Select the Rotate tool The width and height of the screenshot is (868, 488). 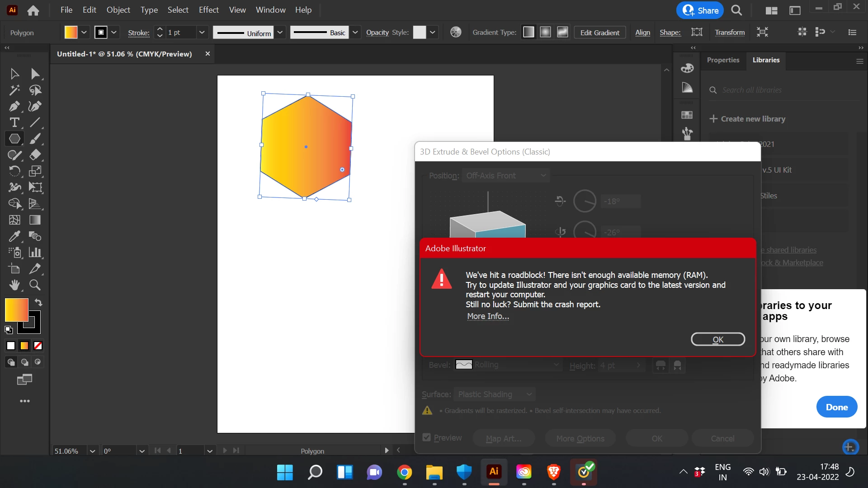(x=14, y=171)
